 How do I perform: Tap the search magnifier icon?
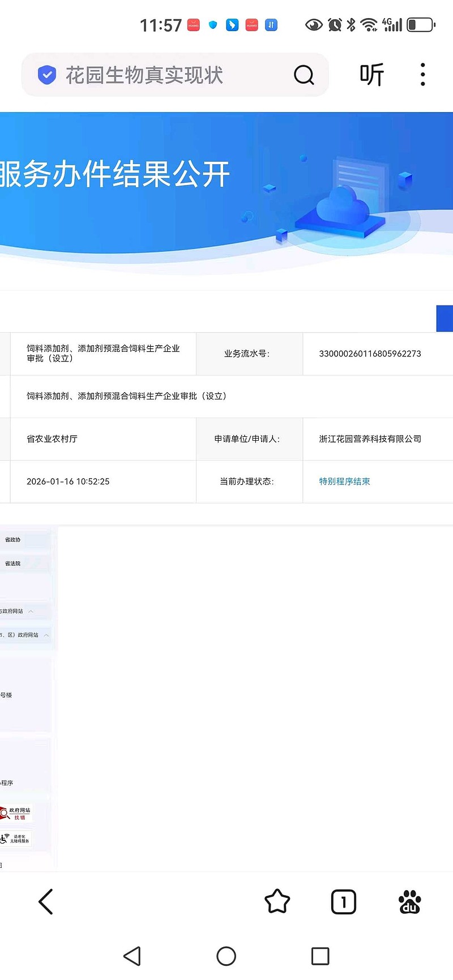(x=304, y=75)
